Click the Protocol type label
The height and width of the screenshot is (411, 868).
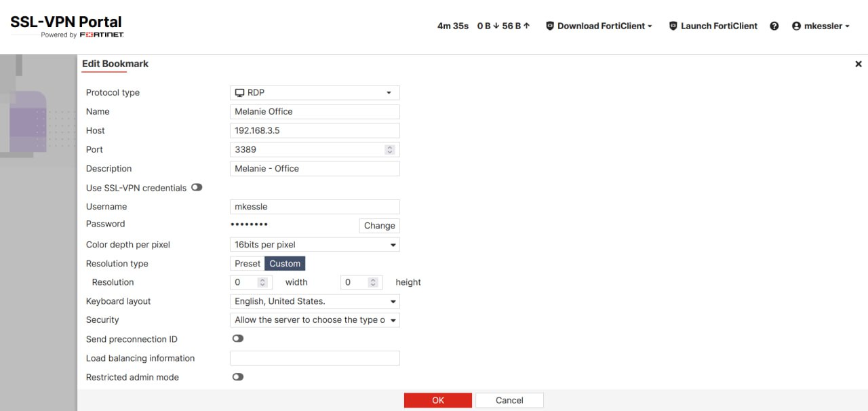(x=113, y=92)
